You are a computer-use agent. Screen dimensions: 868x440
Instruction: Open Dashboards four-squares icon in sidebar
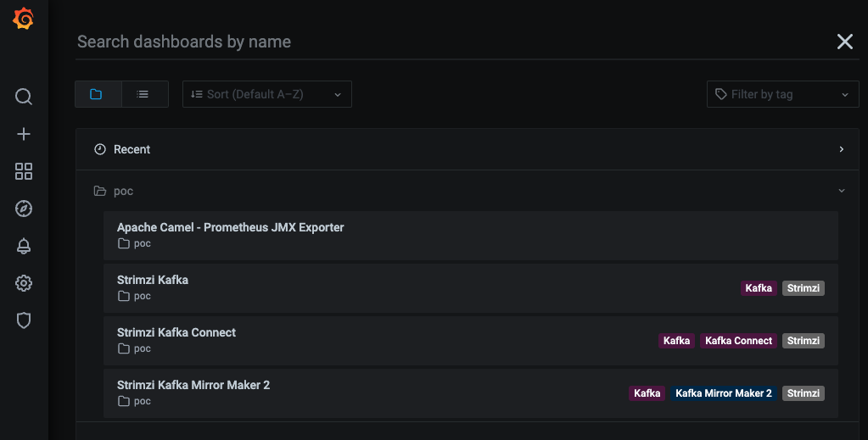23,171
